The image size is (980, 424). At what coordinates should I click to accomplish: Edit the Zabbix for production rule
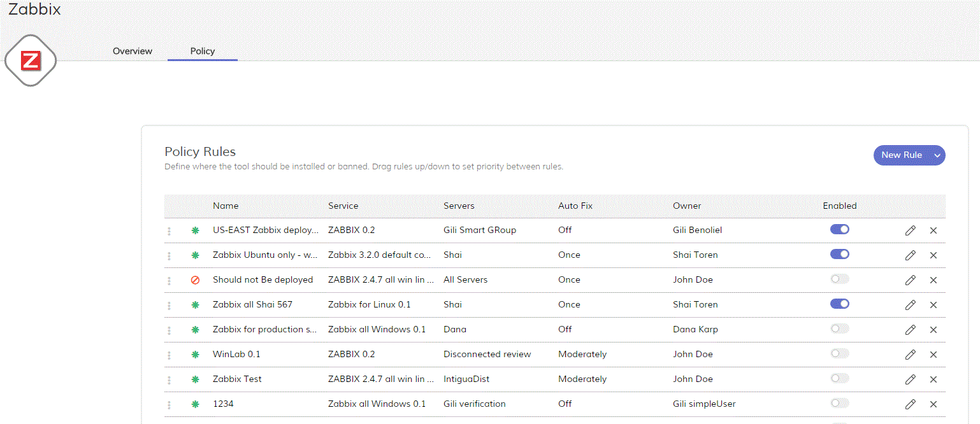pos(911,330)
